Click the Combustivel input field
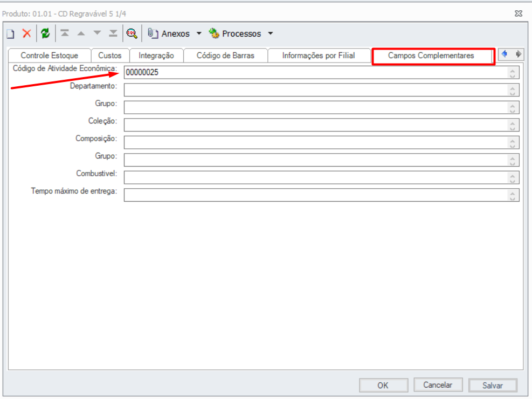 321,177
